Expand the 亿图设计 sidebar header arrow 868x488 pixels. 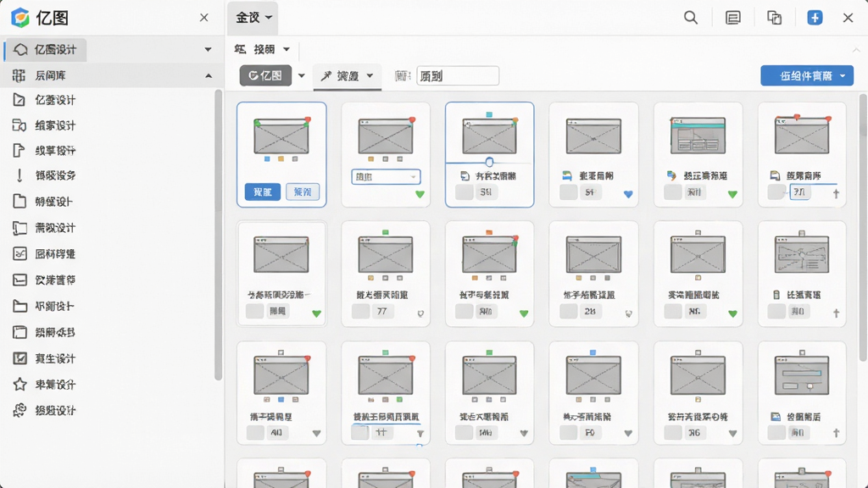click(x=208, y=50)
